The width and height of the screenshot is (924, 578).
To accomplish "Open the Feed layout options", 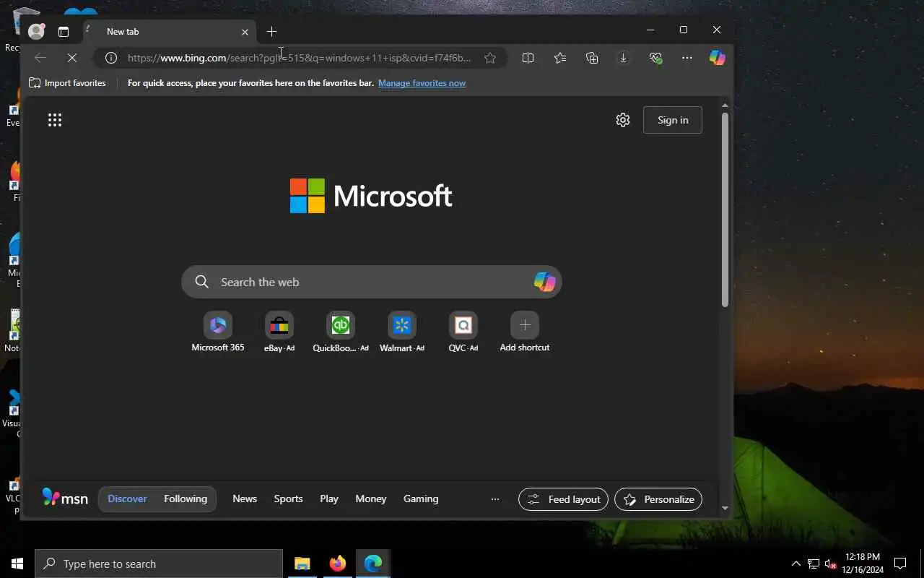I will [x=564, y=499].
